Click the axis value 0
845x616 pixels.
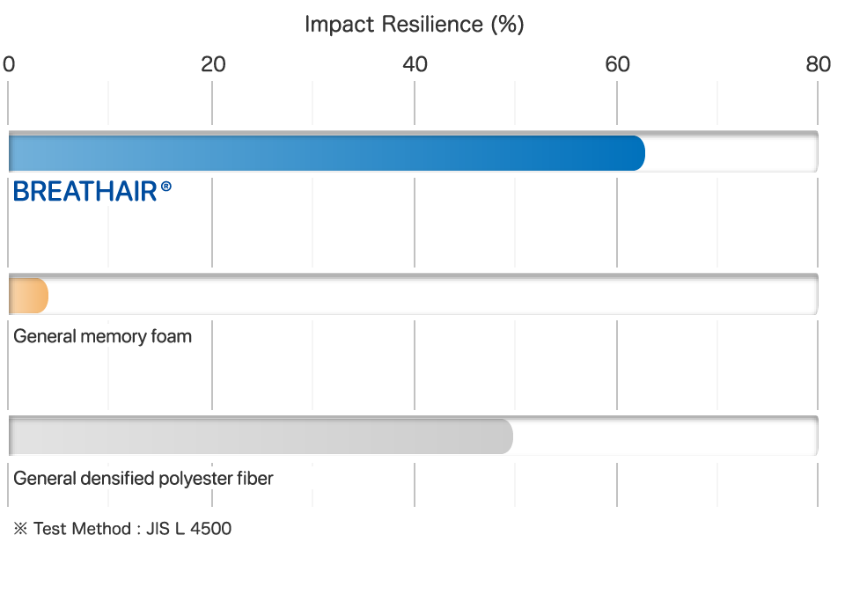point(9,64)
